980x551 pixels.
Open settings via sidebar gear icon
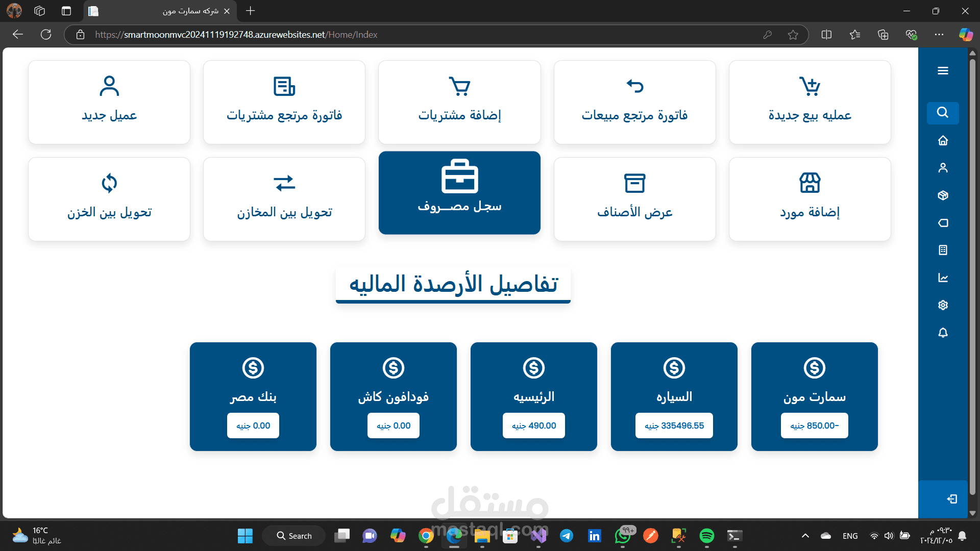coord(943,305)
